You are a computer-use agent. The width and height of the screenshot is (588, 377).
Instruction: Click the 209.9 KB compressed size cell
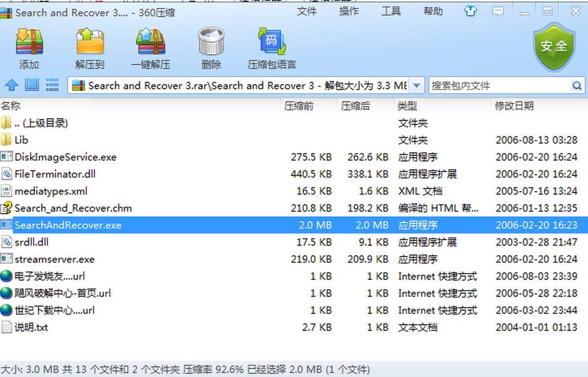tap(368, 259)
